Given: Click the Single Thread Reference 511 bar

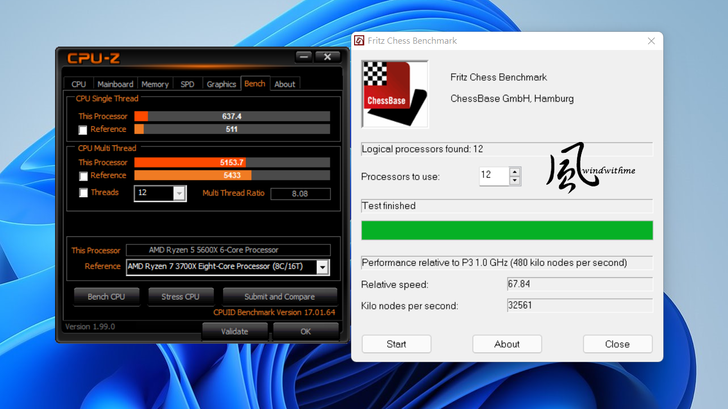Looking at the screenshot, I should pos(232,129).
